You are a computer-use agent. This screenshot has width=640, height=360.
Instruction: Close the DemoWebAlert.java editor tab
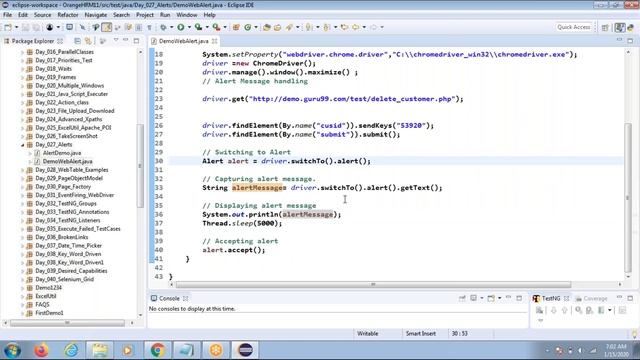(x=214, y=41)
